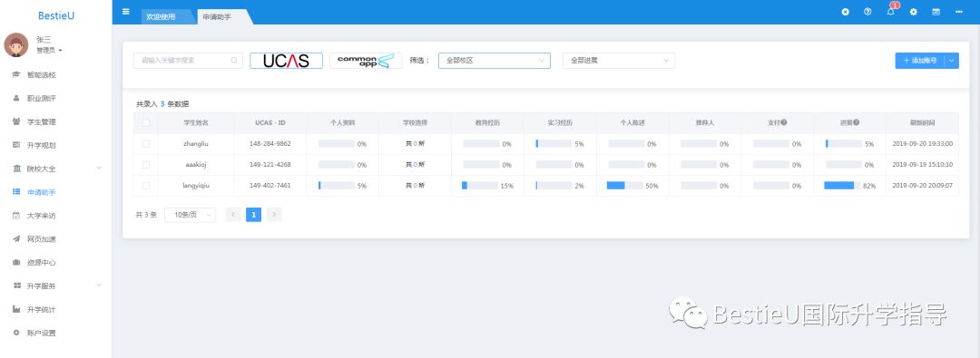Viewport: 980px width, 358px height.
Task: Toggle the hamburger menu icon
Action: pos(126,11)
